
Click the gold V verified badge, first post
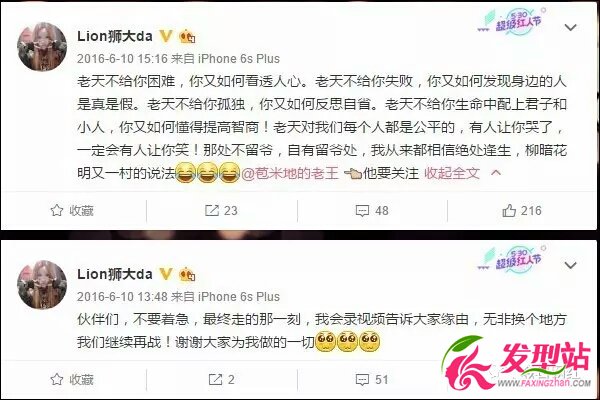[166, 36]
